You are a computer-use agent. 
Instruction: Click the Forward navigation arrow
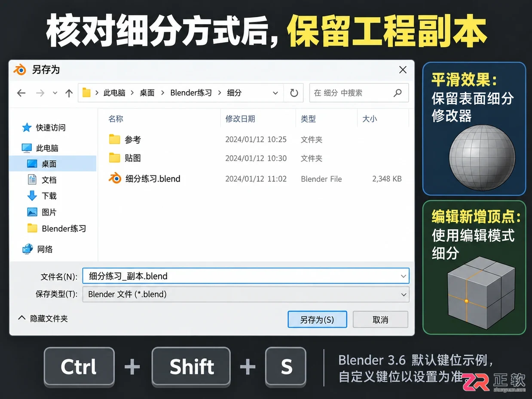[x=40, y=93]
